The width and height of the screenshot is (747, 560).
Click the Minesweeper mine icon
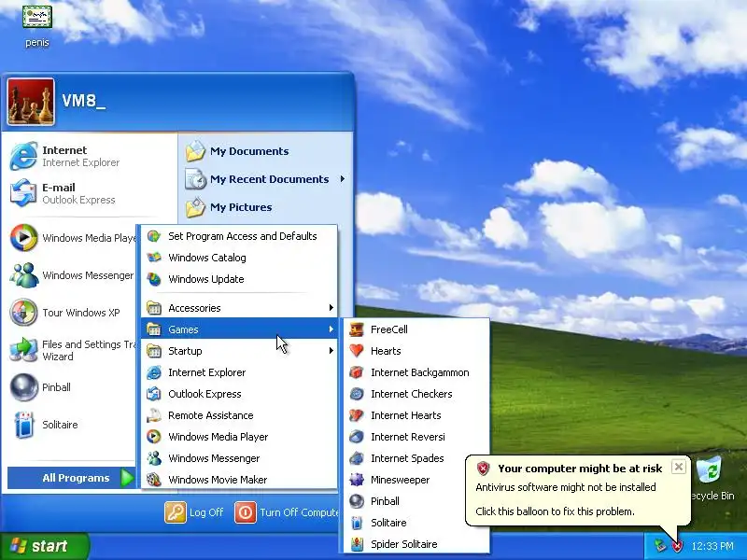coord(357,480)
